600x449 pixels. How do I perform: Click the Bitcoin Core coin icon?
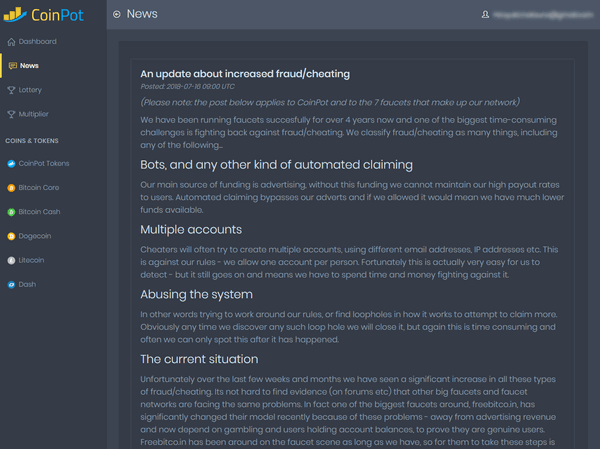coord(11,188)
